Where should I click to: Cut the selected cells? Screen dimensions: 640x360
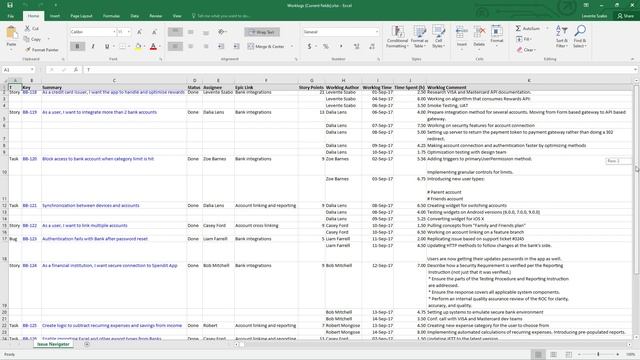[x=32, y=29]
